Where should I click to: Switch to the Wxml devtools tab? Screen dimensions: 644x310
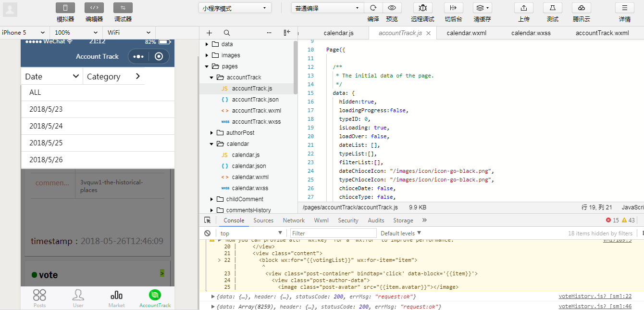pos(321,220)
